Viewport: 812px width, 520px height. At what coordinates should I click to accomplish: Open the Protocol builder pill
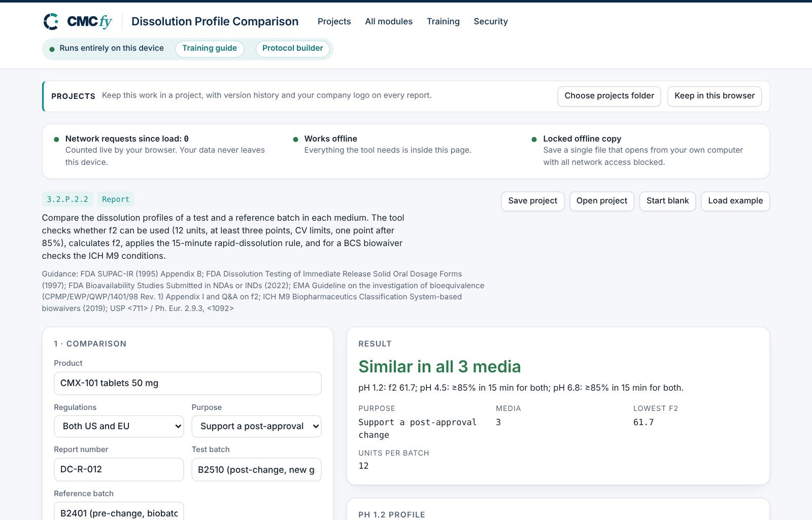(293, 49)
